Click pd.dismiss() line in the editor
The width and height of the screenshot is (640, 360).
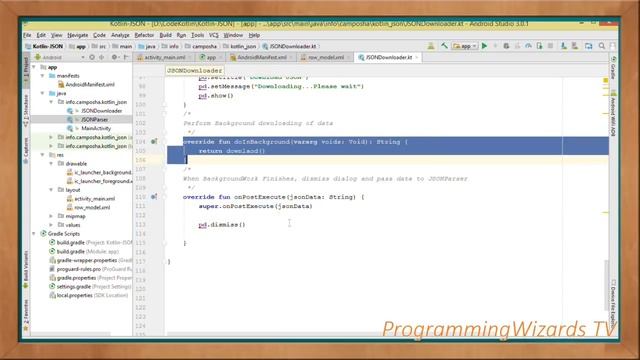point(222,224)
